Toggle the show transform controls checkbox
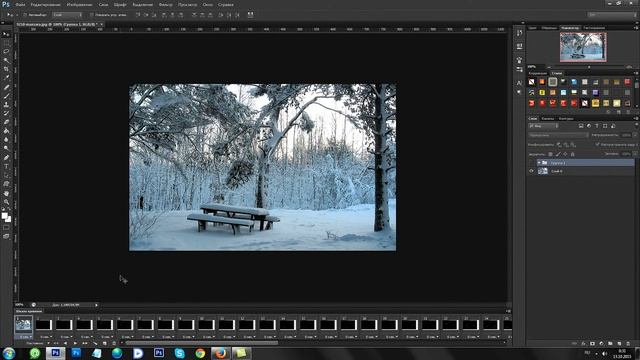This screenshot has height=360, width=640. [91, 15]
